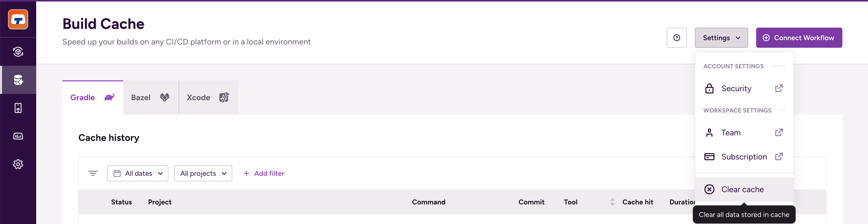Open the CI builds sidebar icon
This screenshot has height=224, width=868.
pos(18,52)
